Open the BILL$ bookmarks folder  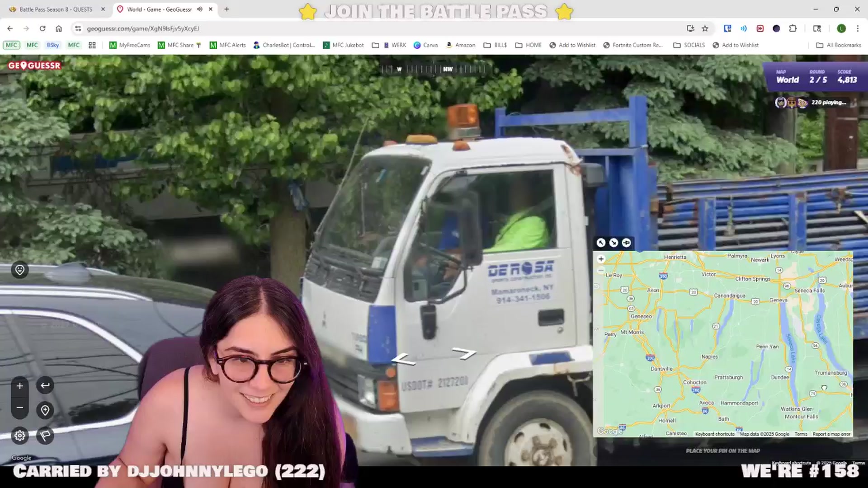point(495,45)
